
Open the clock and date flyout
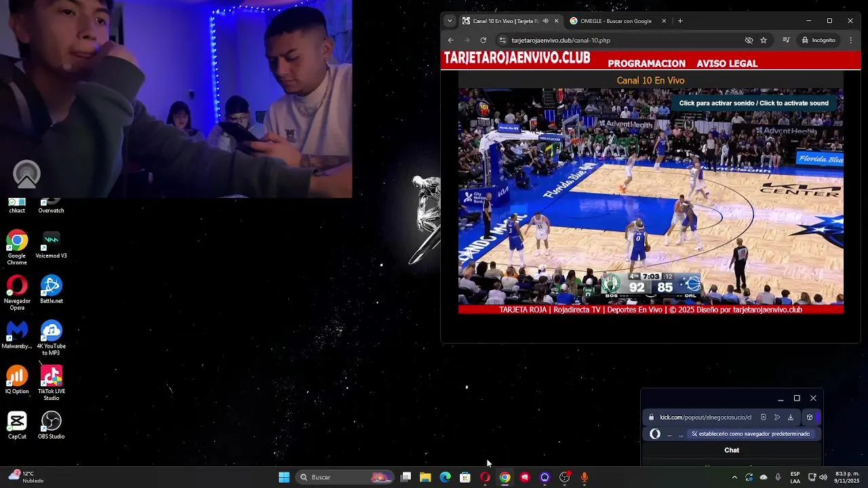[x=847, y=477]
